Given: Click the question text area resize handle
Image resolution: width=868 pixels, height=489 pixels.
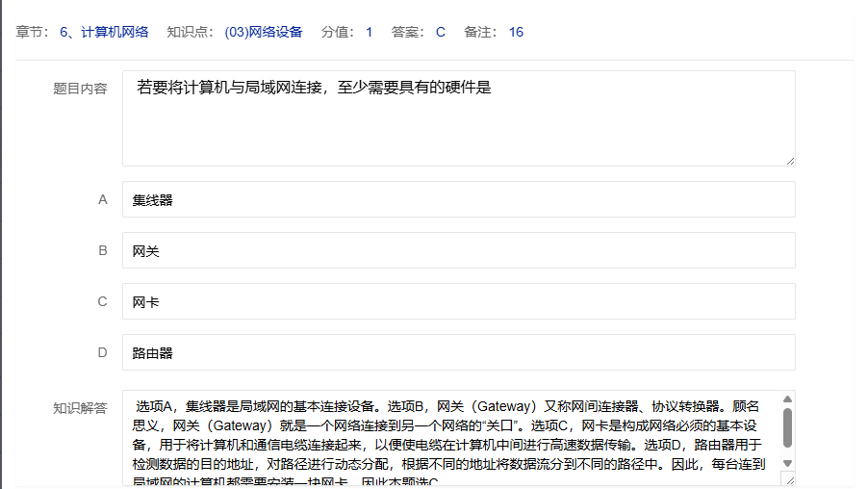Looking at the screenshot, I should pyautogui.click(x=790, y=161).
